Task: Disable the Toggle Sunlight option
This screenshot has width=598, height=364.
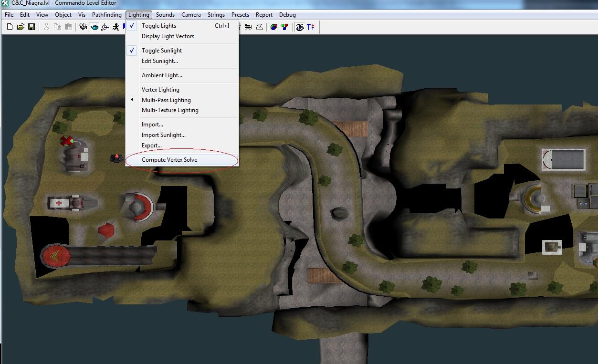Action: point(162,51)
